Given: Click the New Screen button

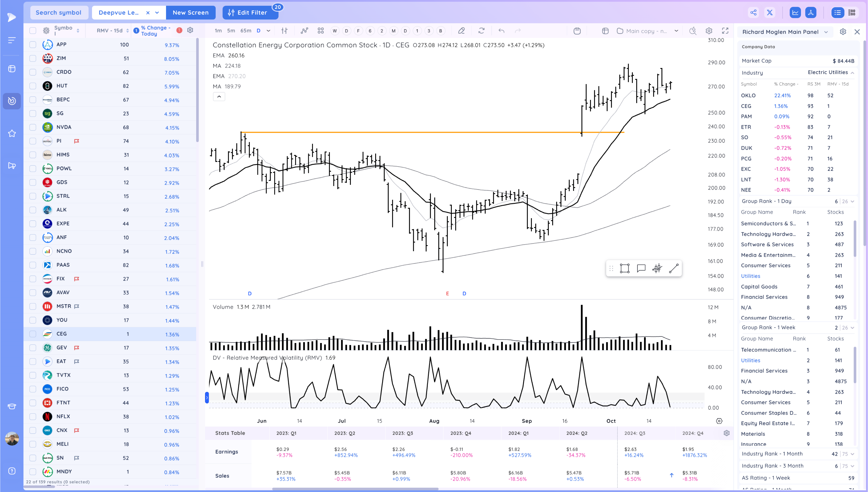Looking at the screenshot, I should 190,13.
